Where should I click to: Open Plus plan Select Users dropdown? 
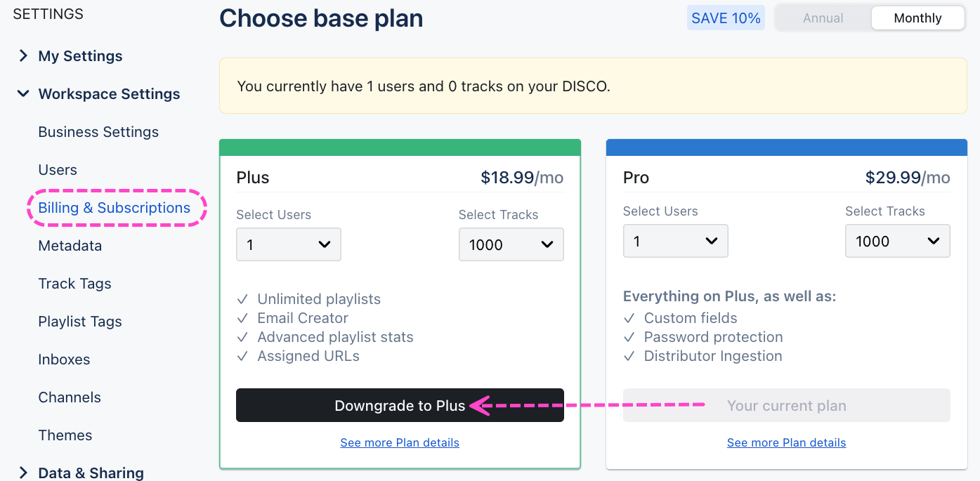pos(289,244)
